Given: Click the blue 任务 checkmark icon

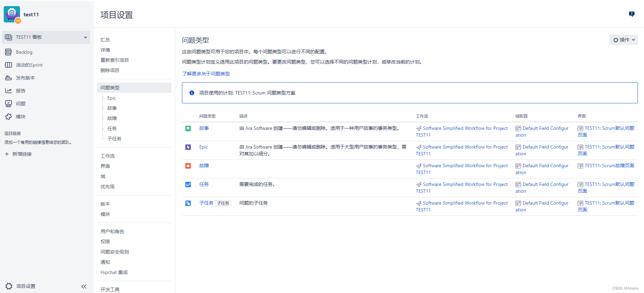Looking at the screenshot, I should pos(188,185).
